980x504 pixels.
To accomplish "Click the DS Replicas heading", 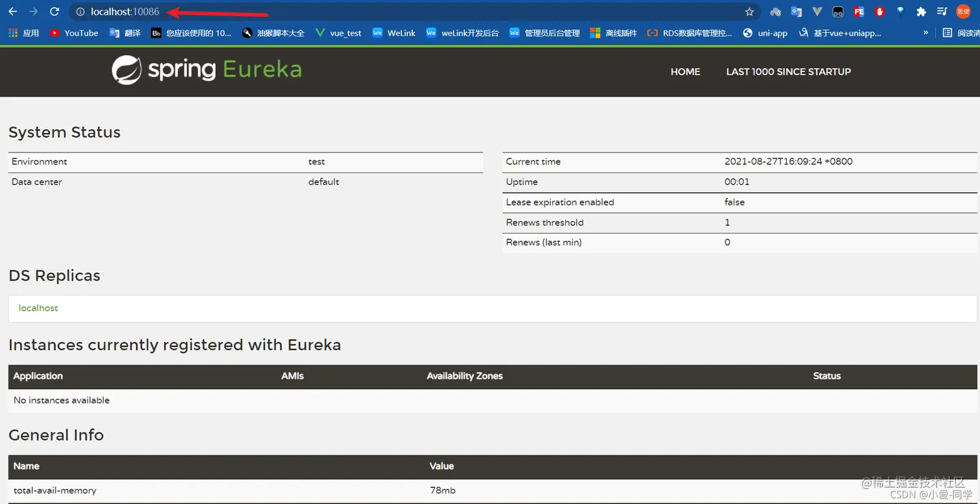I will (x=54, y=276).
